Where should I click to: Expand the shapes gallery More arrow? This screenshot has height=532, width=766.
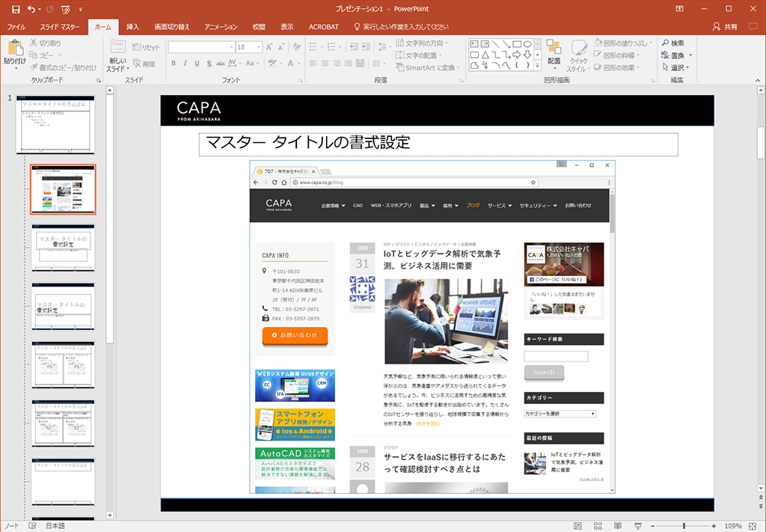[537, 65]
